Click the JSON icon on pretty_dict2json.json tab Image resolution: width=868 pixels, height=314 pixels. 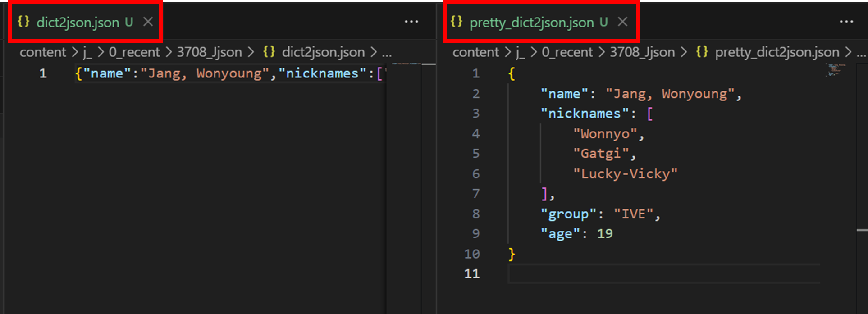tap(457, 21)
